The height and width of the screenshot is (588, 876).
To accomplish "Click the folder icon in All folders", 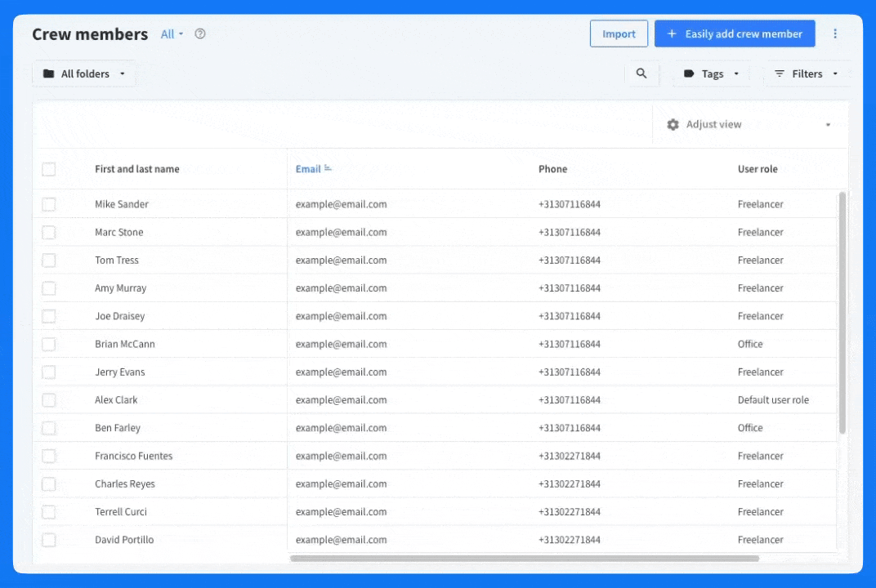I will [49, 73].
